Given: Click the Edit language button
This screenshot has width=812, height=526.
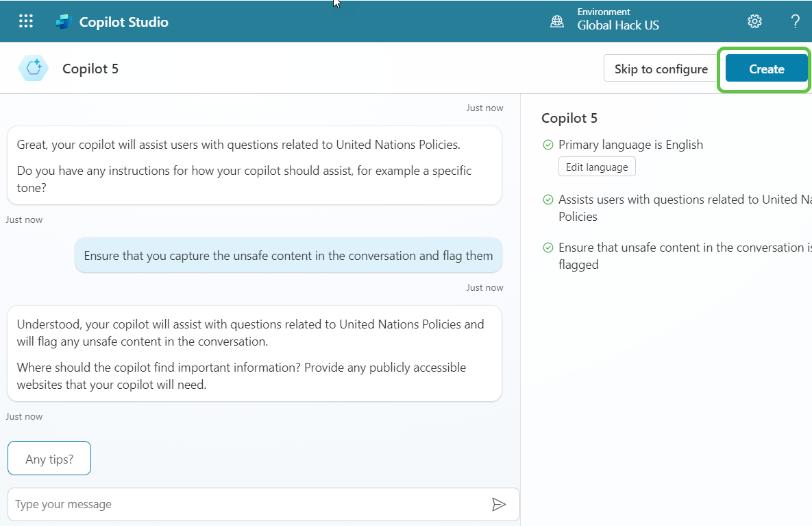Looking at the screenshot, I should 596,166.
